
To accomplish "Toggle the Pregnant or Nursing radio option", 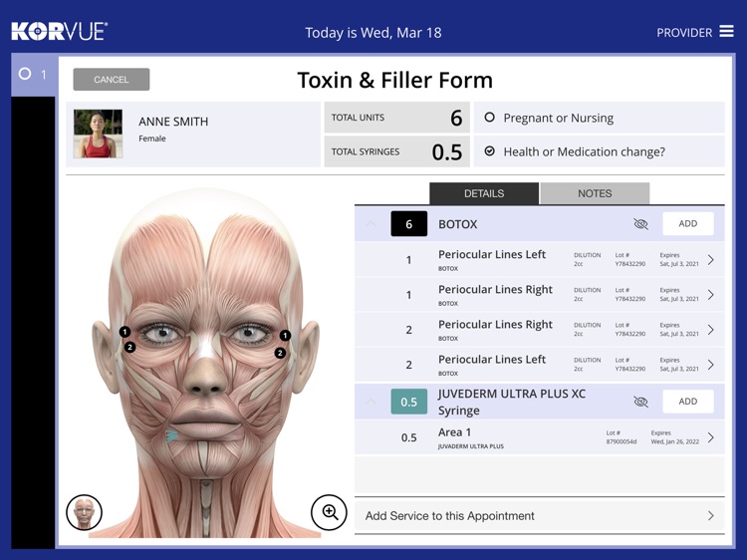I will point(489,118).
